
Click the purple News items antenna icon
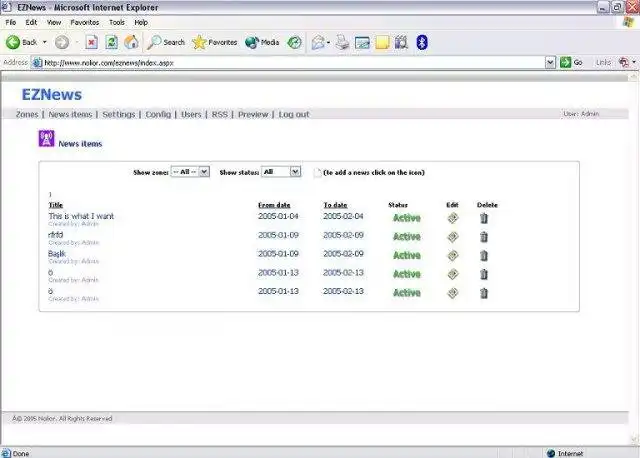[47, 138]
